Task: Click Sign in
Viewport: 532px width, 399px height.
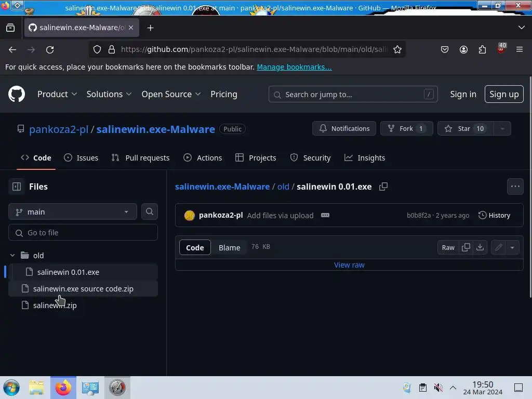Action: (x=463, y=94)
